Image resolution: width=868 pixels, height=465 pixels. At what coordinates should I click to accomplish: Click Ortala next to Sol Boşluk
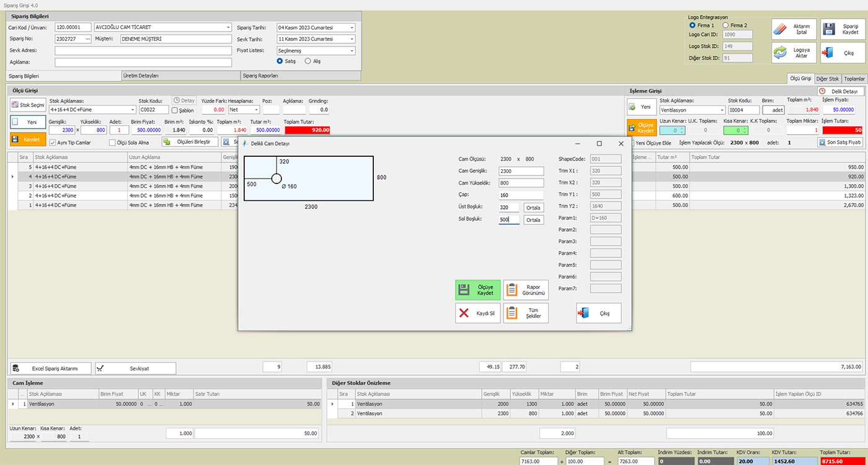(533, 220)
